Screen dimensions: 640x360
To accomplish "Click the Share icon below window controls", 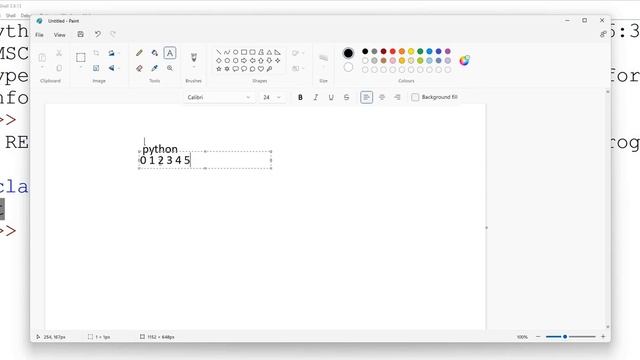I will point(603,34).
